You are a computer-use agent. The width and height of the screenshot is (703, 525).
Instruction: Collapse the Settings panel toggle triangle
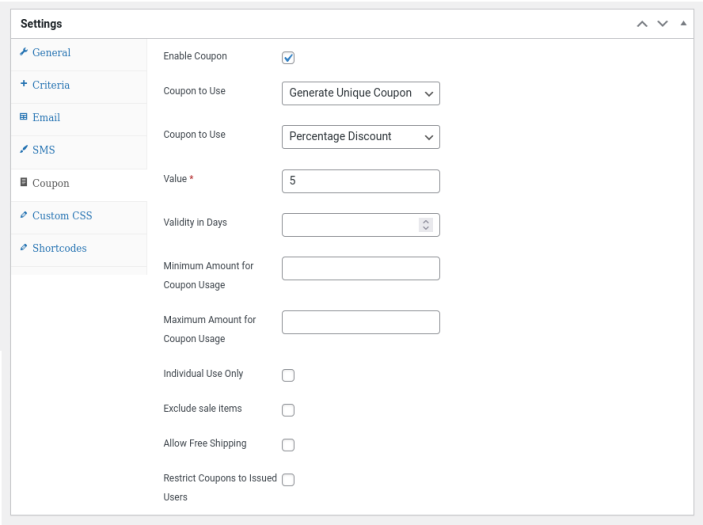point(683,24)
